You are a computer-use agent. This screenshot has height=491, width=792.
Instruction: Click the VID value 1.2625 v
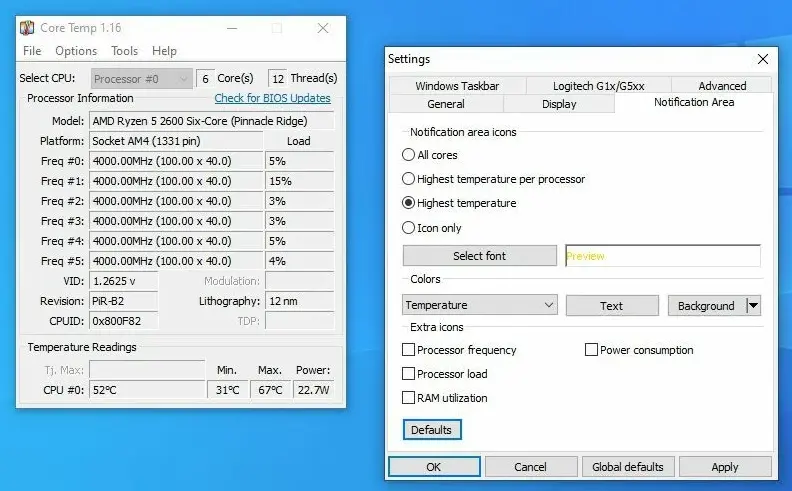pos(123,281)
